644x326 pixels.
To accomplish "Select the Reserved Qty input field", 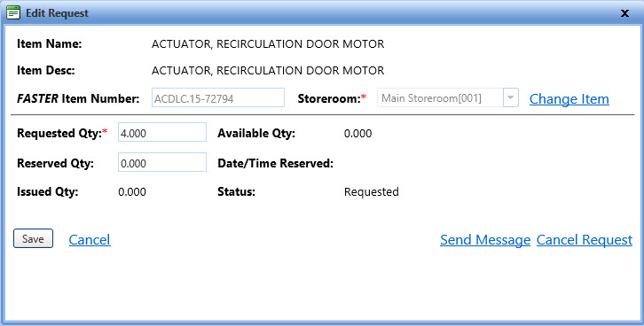I will pos(162,162).
